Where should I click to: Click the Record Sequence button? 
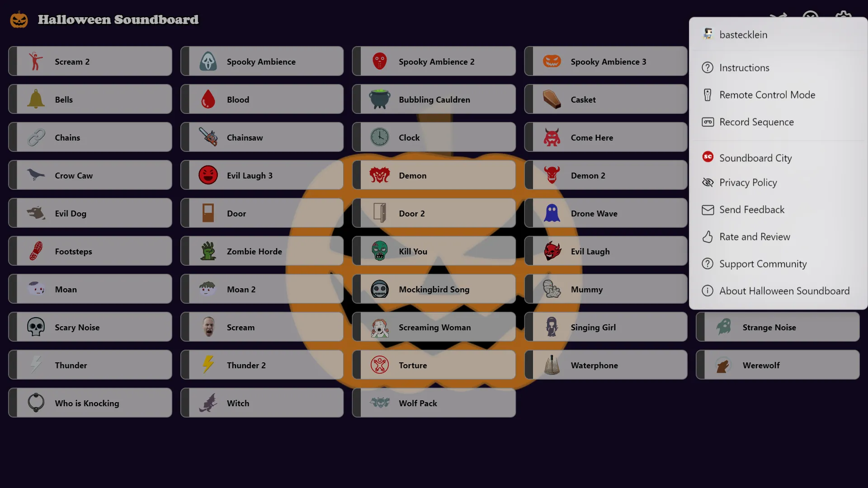pos(756,122)
